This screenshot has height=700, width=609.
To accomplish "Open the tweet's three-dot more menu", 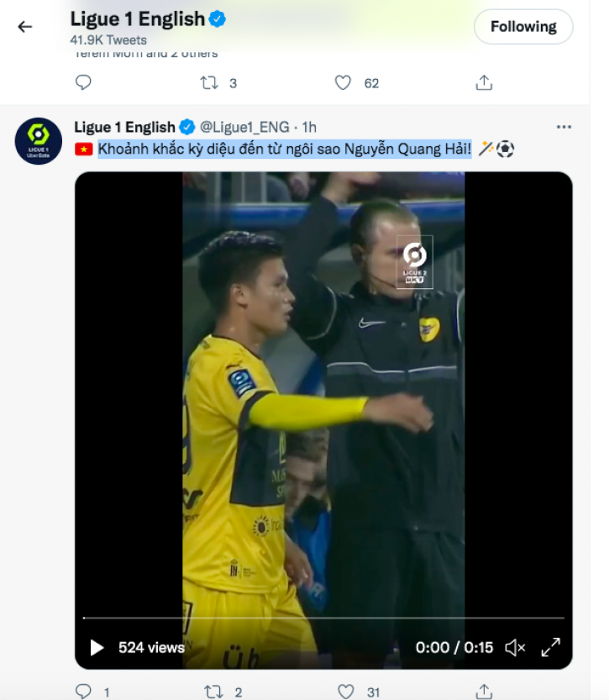I will coord(564,127).
